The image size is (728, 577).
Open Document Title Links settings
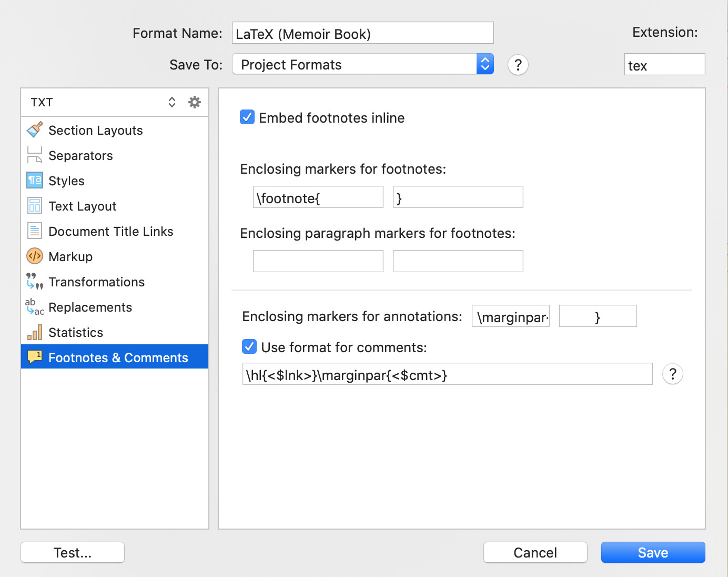click(x=34, y=231)
